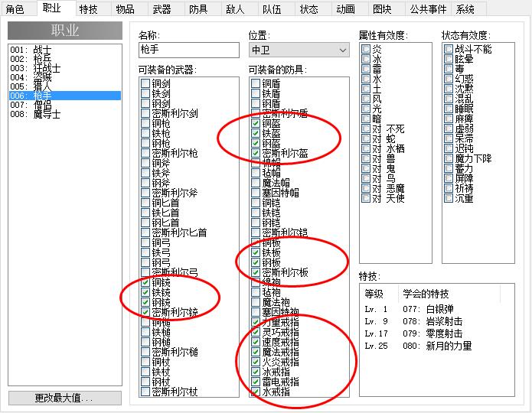532x413 pixels.
Task: Check the 塞因特帽 armor checkbox
Action: [256, 193]
